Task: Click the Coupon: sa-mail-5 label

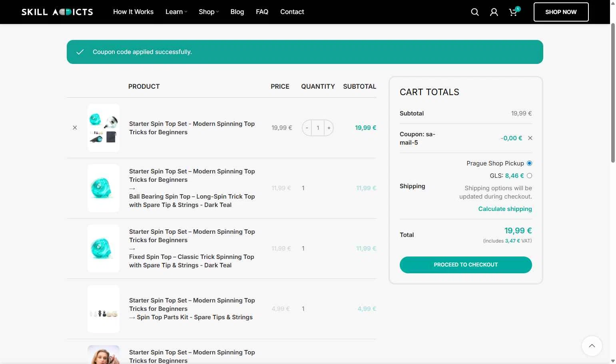Action: [417, 138]
